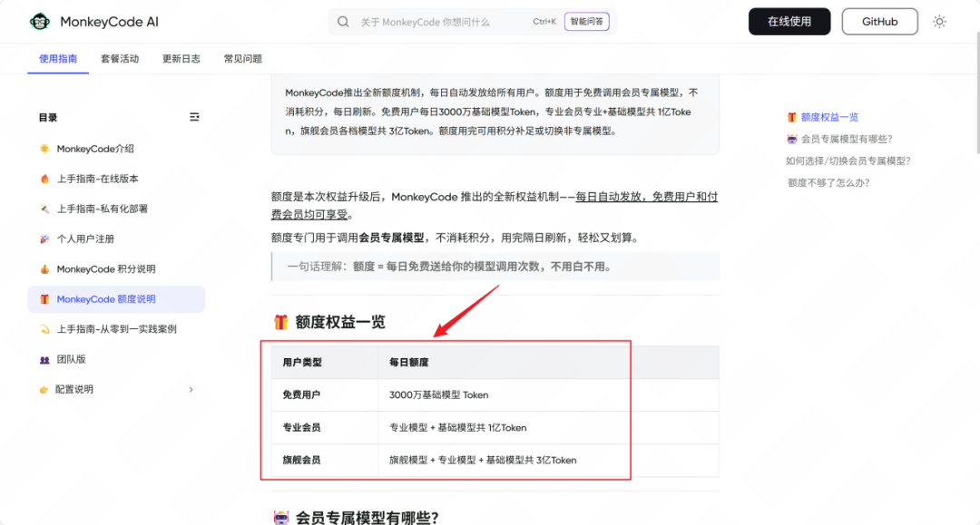Click the robot icon in 会员专属模型有哪些 heading
The height and width of the screenshot is (525, 980).
click(281, 518)
